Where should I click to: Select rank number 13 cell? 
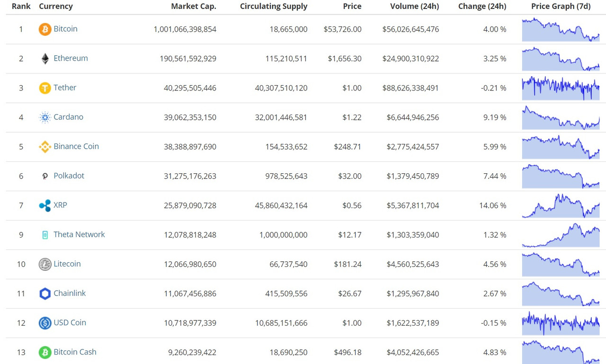pos(21,352)
